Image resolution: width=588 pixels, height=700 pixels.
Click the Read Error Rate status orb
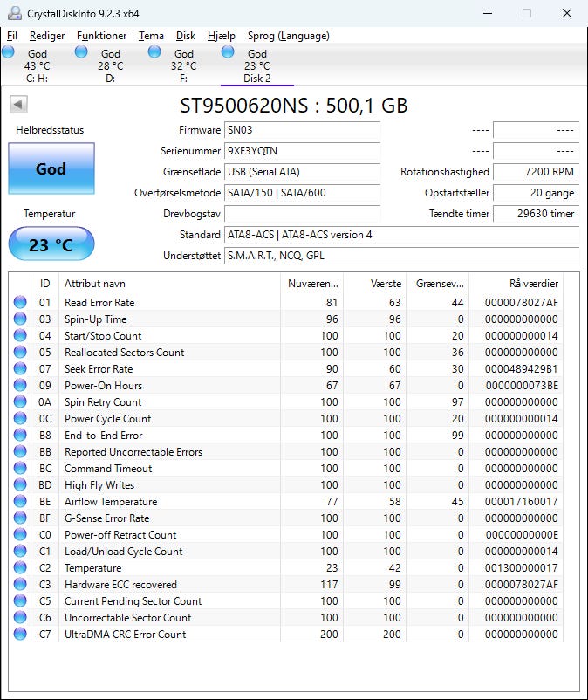(20, 303)
